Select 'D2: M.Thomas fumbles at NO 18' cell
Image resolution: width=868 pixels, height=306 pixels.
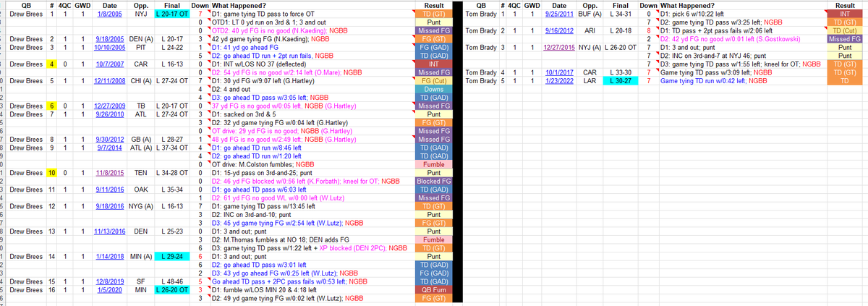click(312, 239)
